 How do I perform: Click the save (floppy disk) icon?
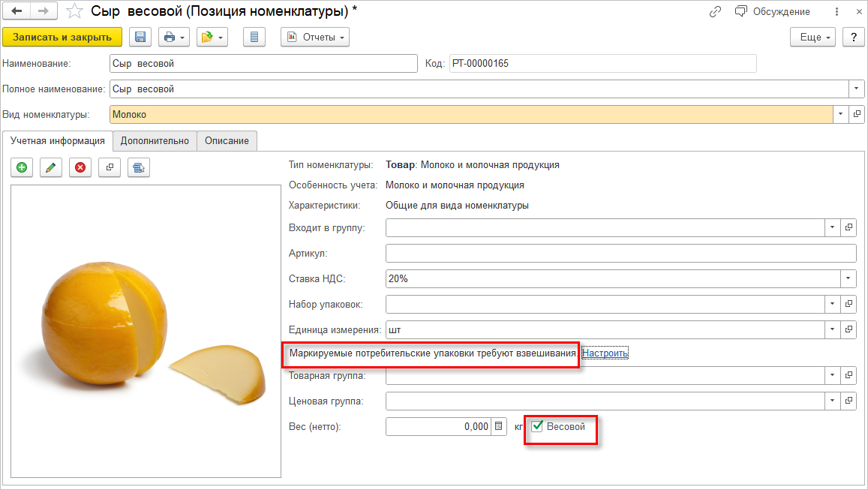[x=141, y=37]
